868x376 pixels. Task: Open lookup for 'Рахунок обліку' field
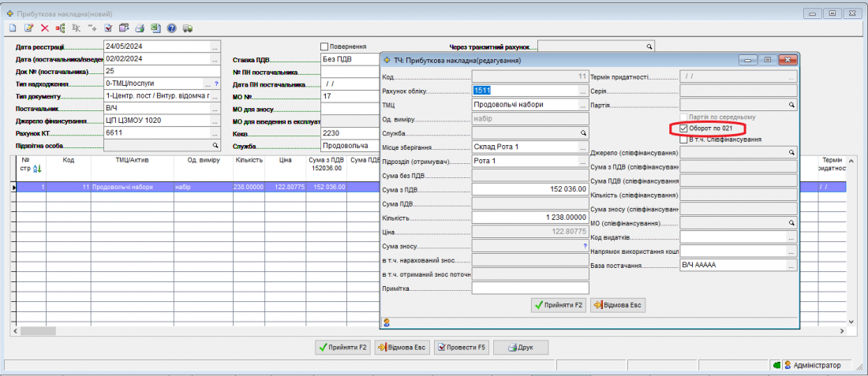pyautogui.click(x=583, y=90)
